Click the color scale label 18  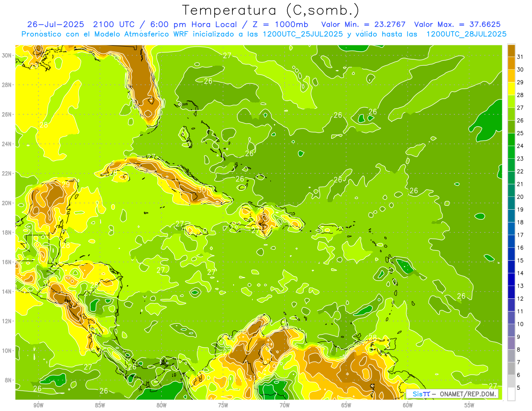click(520, 222)
